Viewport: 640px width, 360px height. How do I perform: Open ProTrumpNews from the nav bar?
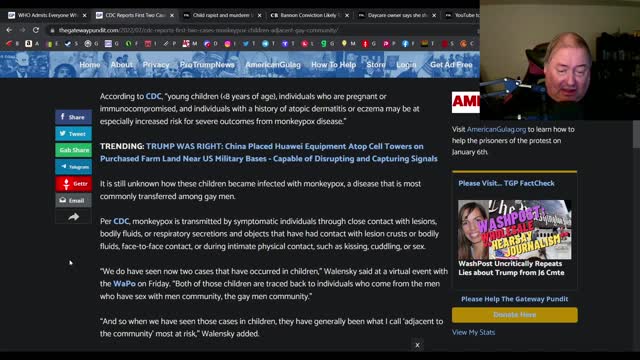click(x=207, y=65)
